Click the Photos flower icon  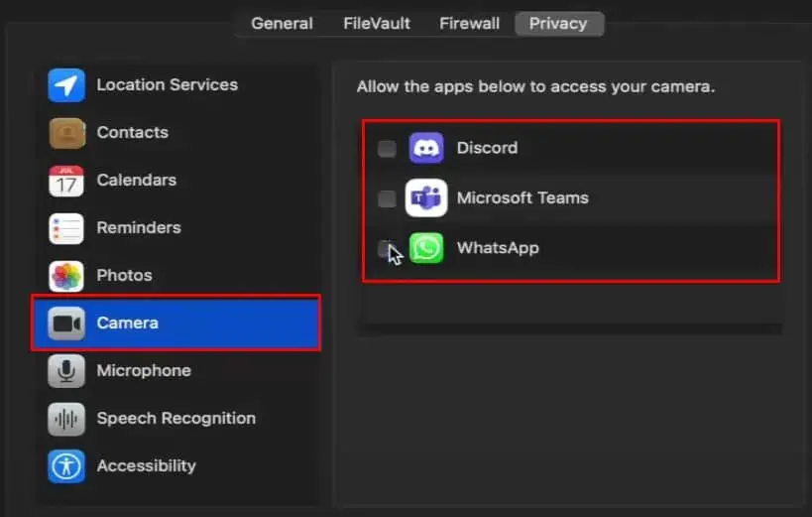66,276
